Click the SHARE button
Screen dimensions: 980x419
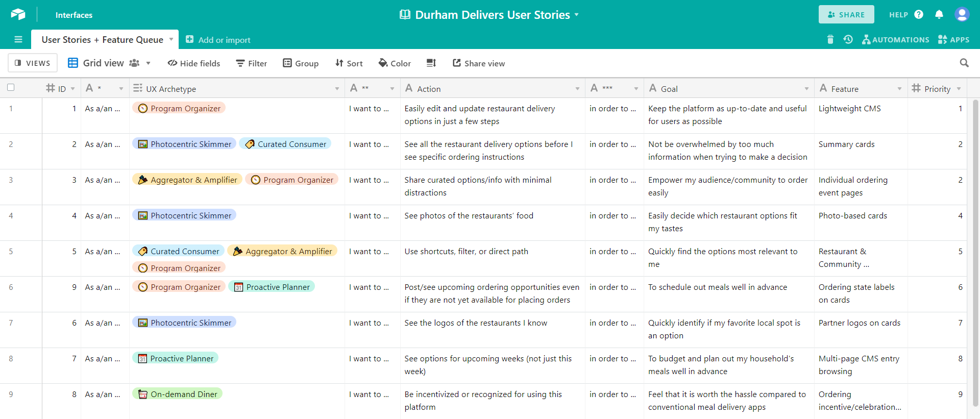point(846,14)
